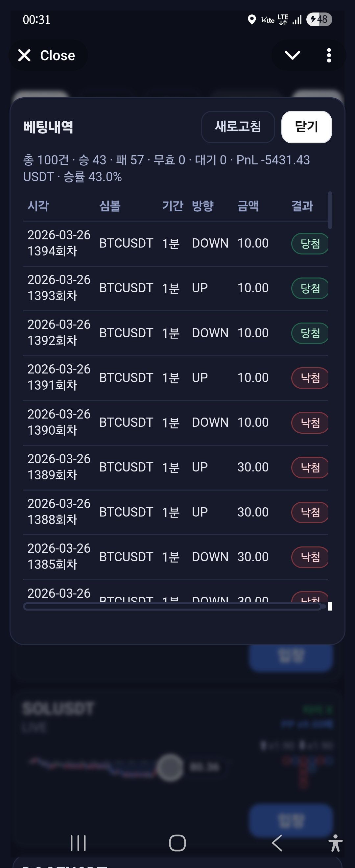Screen dimensions: 355x868
Task: Tap the X Close icon
Action: (x=24, y=55)
